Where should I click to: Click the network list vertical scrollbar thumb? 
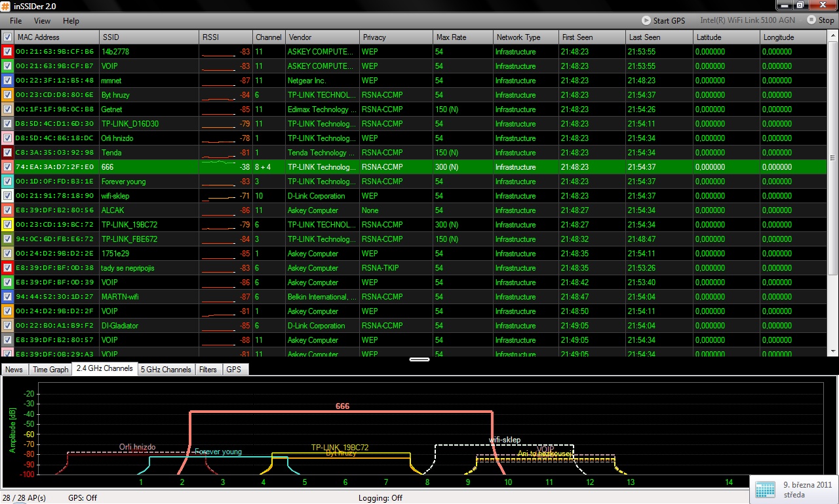coord(833,157)
